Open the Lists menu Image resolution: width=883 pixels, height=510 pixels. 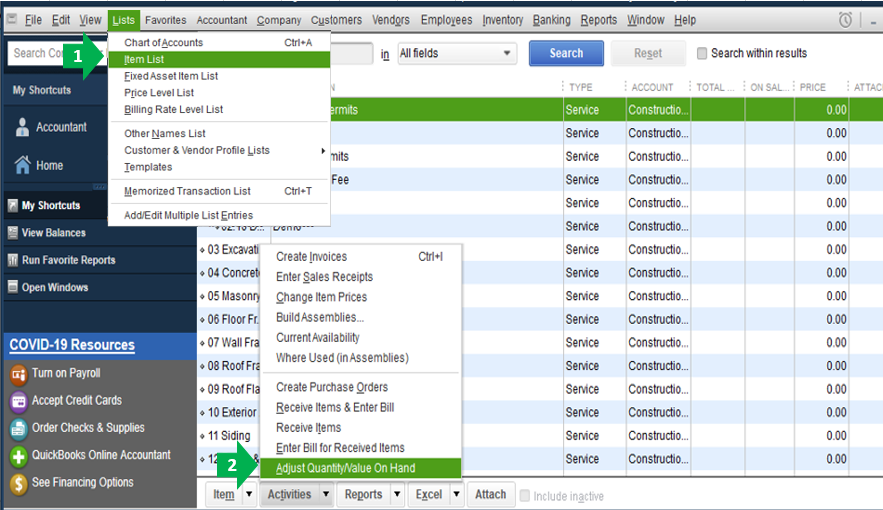pos(123,20)
